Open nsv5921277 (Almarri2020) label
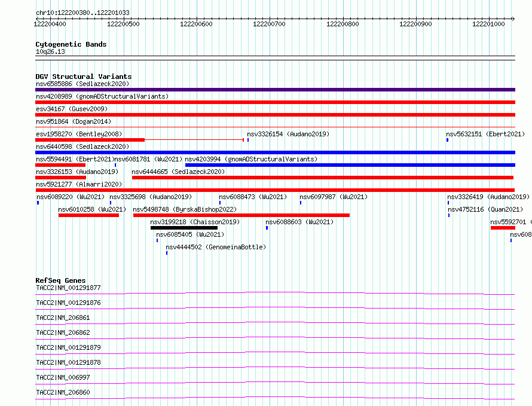This screenshot has height=406, width=532. click(79, 184)
